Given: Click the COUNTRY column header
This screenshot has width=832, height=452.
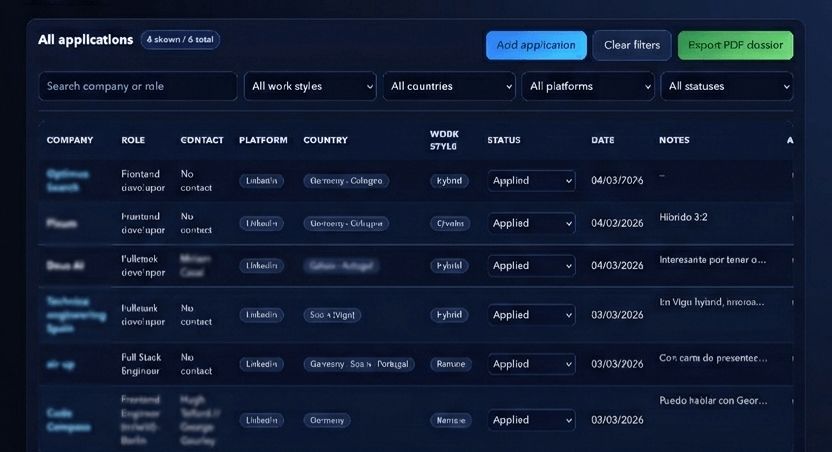Looking at the screenshot, I should [325, 140].
